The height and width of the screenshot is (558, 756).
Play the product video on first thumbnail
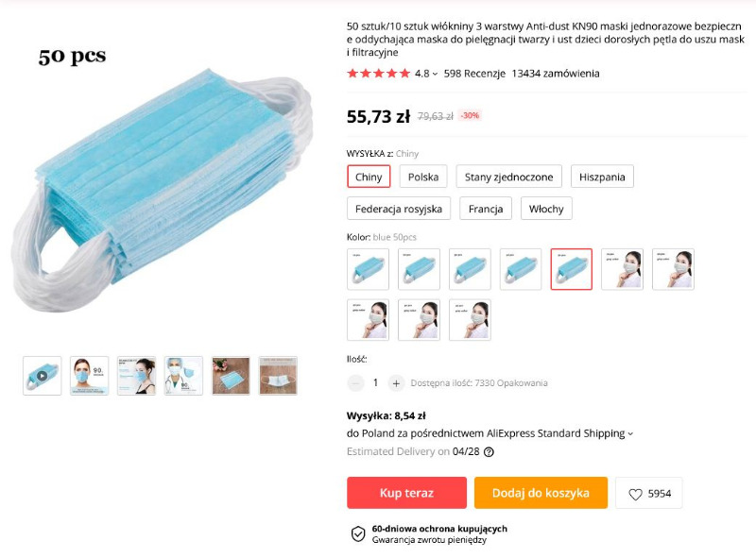(x=42, y=376)
